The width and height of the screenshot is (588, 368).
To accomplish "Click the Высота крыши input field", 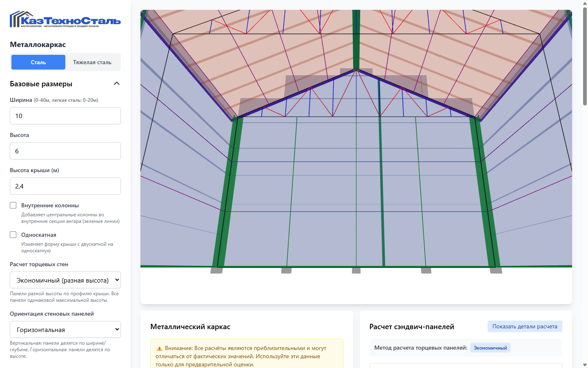I will click(x=65, y=186).
